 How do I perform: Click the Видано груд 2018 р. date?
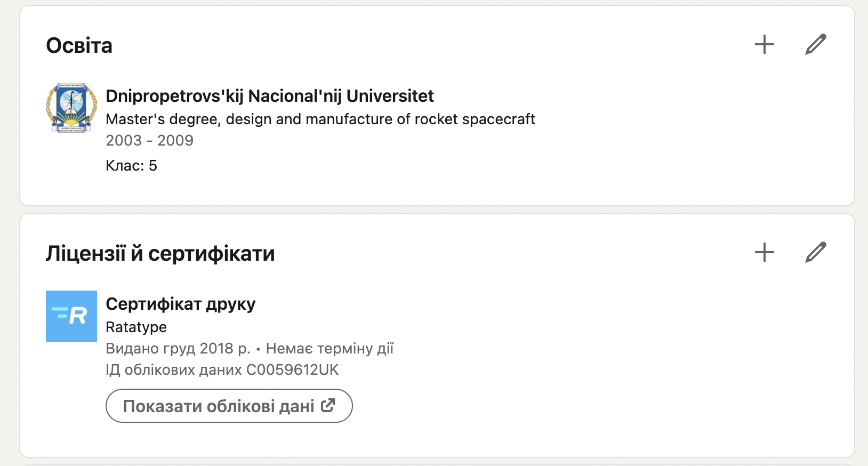click(178, 349)
